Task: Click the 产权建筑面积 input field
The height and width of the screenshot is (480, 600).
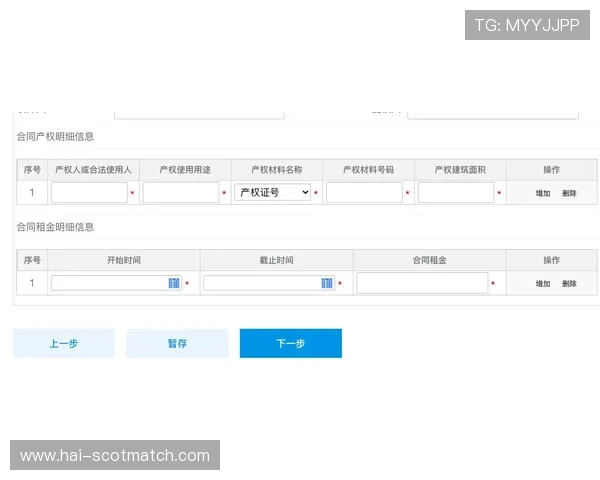Action: (456, 192)
